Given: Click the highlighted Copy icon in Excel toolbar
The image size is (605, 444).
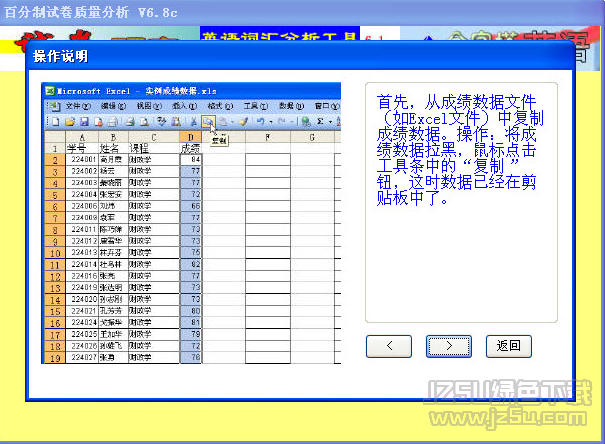Looking at the screenshot, I should pyautogui.click(x=208, y=122).
